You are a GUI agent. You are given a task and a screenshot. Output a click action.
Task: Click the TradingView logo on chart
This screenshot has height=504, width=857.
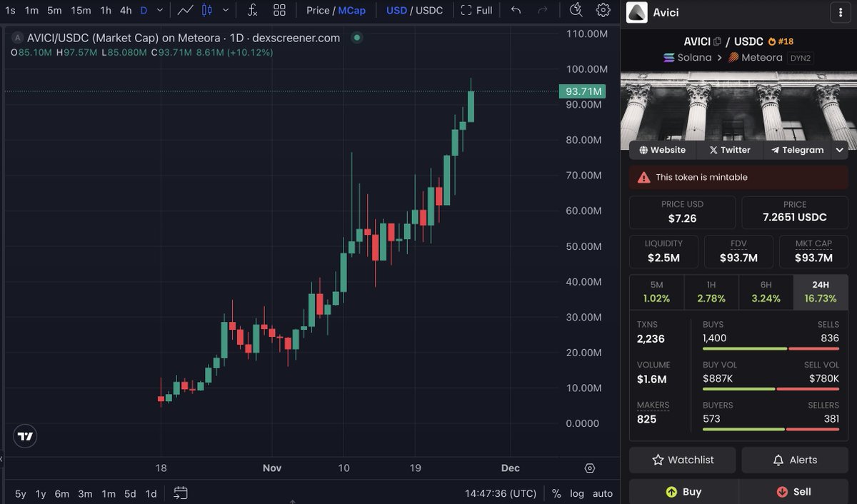[x=26, y=436]
